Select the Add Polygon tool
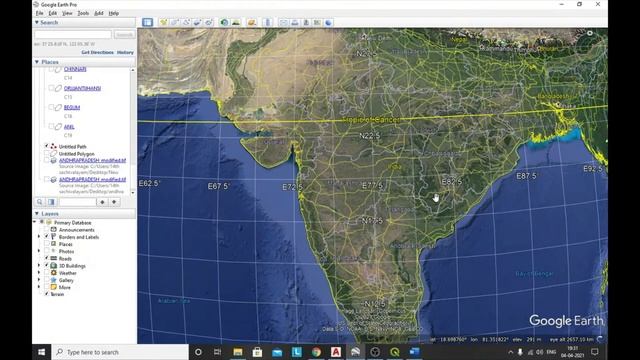The width and height of the screenshot is (640, 360). coord(175,22)
